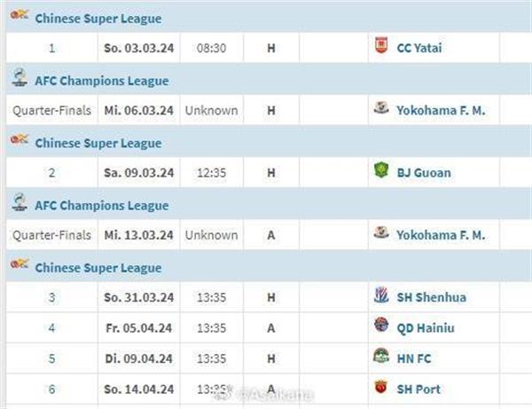532x409 pixels.
Task: Click the SH Port club crest
Action: [381, 389]
